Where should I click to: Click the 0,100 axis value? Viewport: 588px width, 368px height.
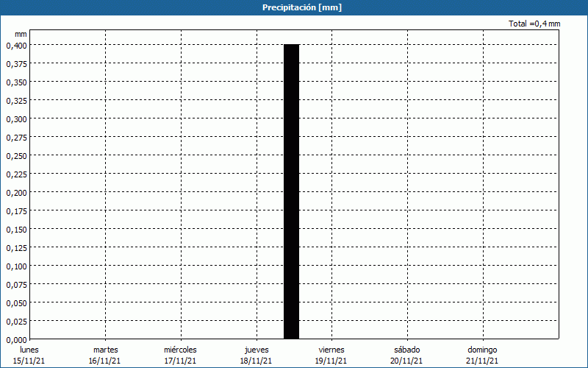tap(16, 266)
